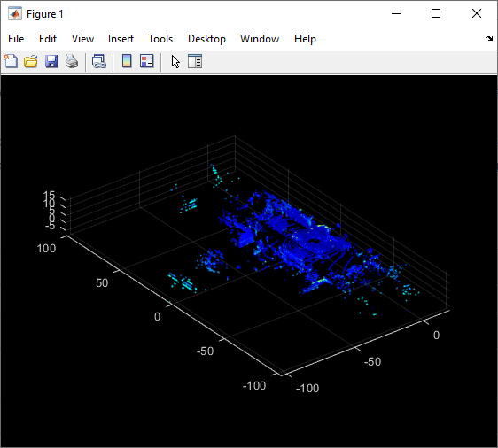Toggle the Edit Plot arrow tool
Screen dimensions: 498x448
tap(175, 61)
